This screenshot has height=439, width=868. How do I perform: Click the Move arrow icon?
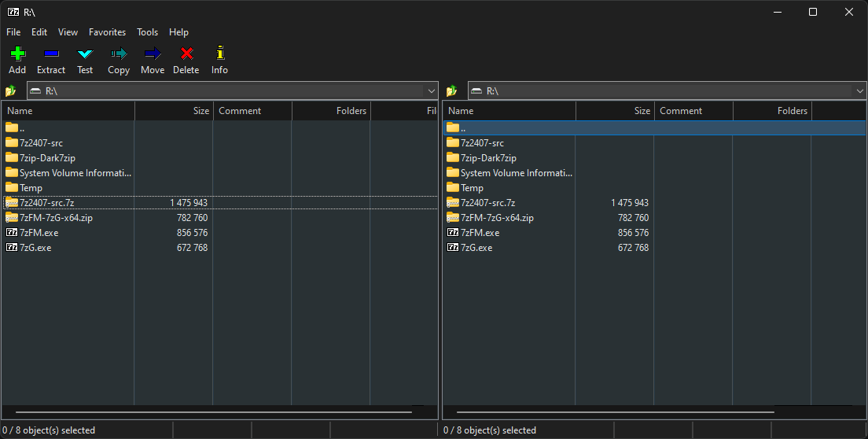coord(153,53)
